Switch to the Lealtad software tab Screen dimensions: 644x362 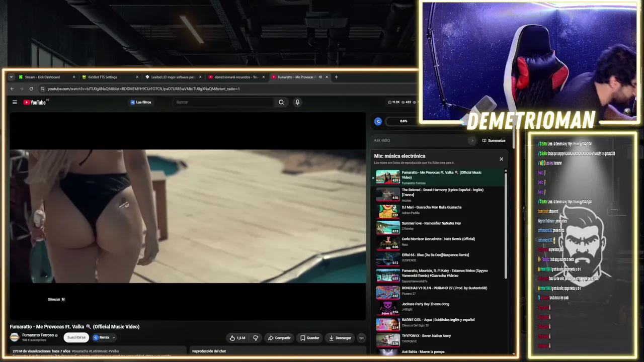[x=173, y=77]
